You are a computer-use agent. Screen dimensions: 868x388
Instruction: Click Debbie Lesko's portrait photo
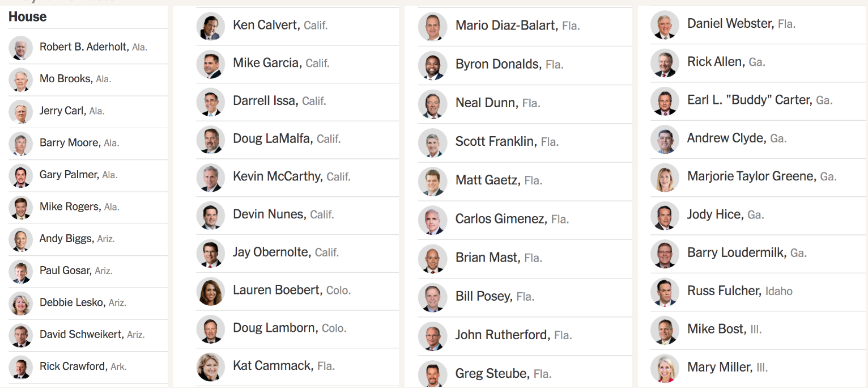tap(21, 303)
